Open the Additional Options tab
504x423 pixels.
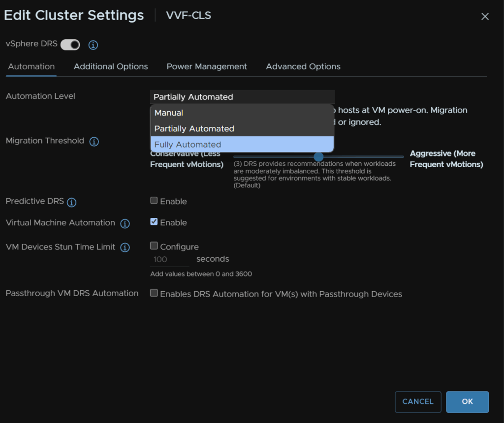(x=111, y=66)
